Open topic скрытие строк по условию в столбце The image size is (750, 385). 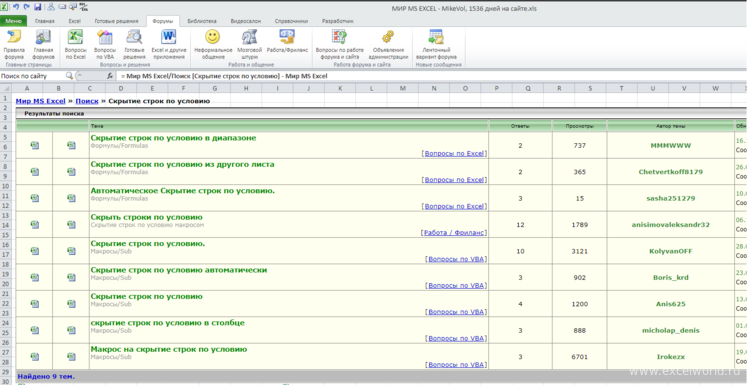167,323
